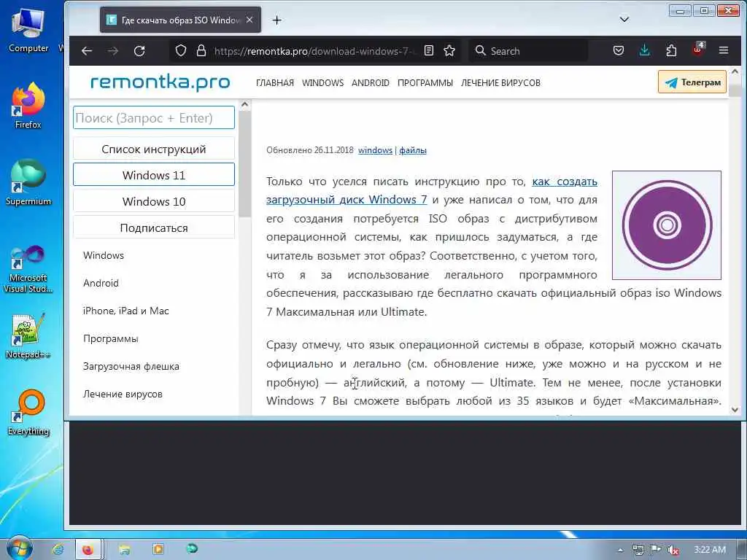
Task: Open the Firefox hamburger menu
Action: (x=724, y=50)
